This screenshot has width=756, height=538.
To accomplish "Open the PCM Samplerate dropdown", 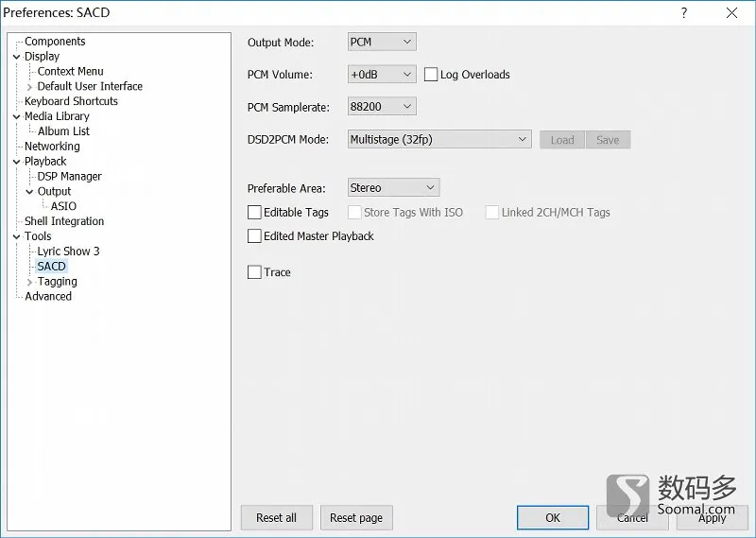I will coord(382,107).
